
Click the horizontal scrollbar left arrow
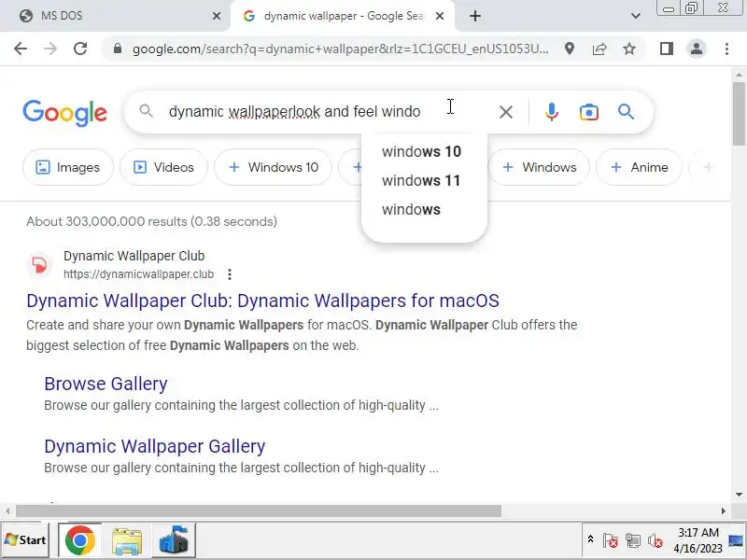(x=7, y=511)
